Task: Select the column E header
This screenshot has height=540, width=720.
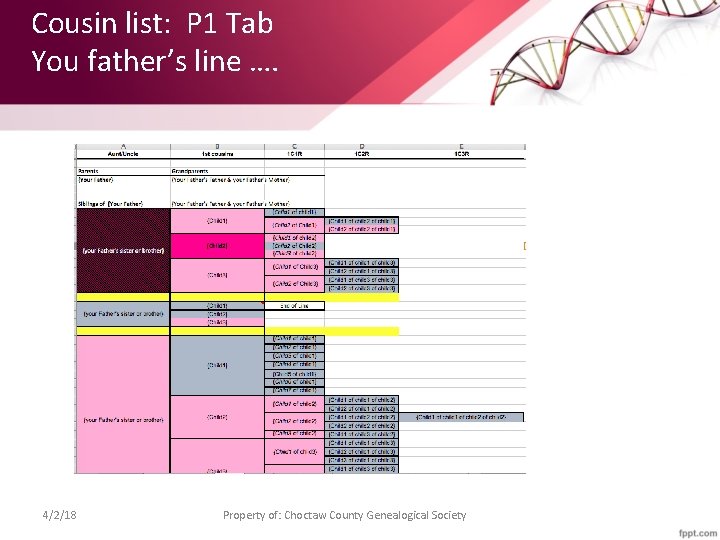Action: [x=461, y=146]
